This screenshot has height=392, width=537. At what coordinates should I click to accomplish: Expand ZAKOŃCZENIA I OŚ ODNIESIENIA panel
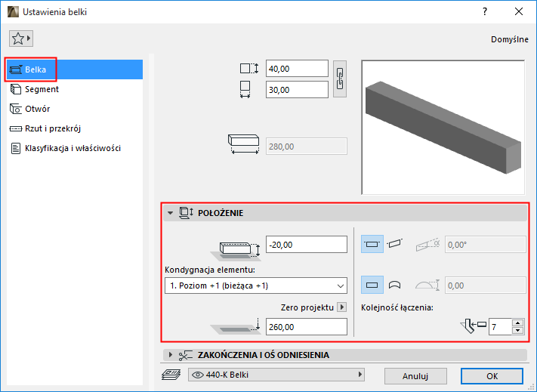click(170, 355)
